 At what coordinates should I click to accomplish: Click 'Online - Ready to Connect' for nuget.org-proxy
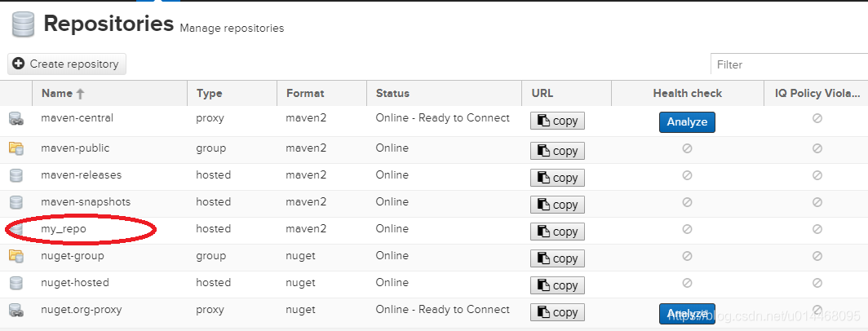(x=443, y=310)
